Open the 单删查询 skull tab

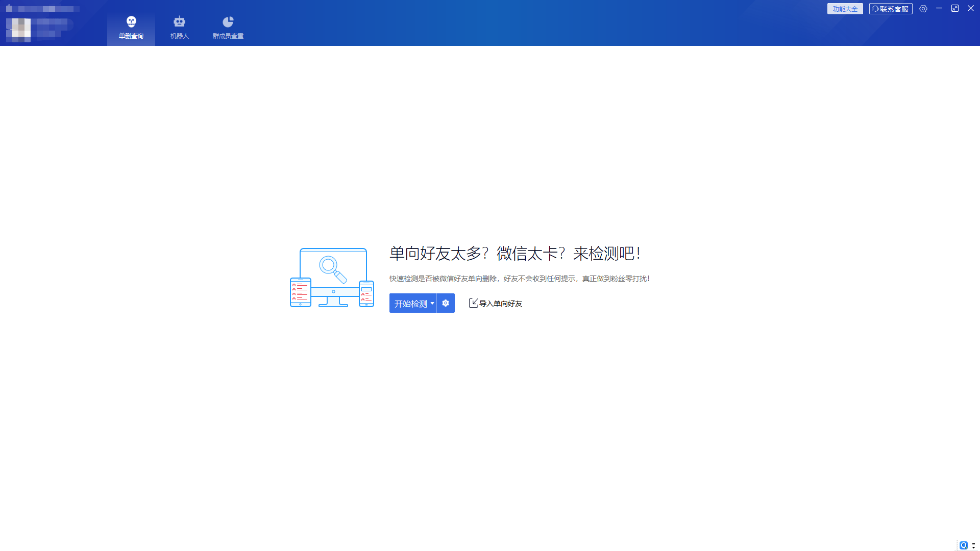(131, 28)
